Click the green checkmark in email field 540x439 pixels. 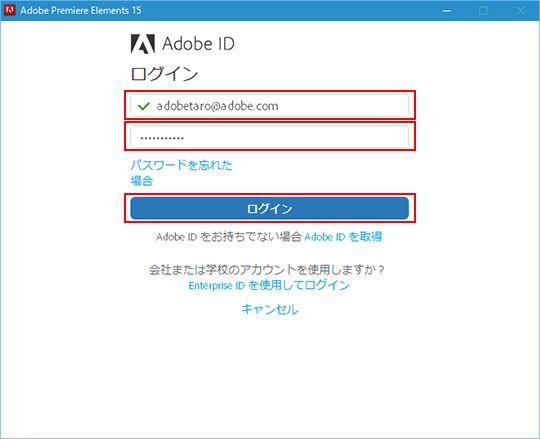(x=143, y=106)
